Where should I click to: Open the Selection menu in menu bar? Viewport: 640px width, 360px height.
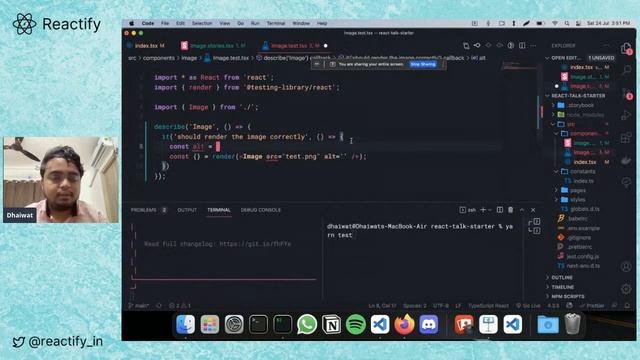tap(202, 23)
